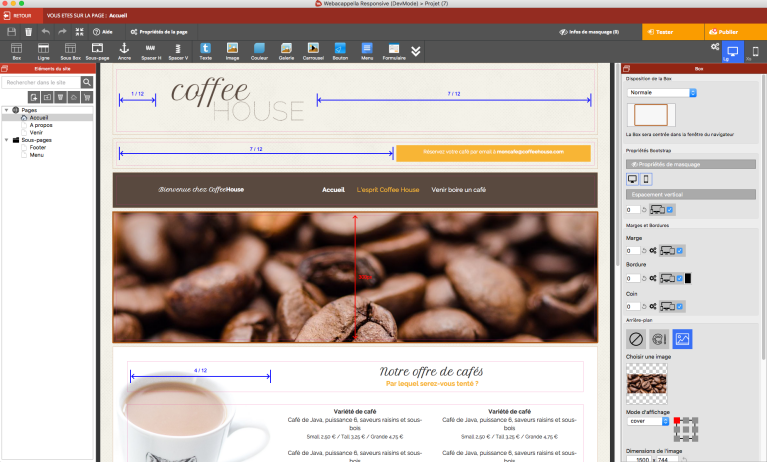767x462 pixels.
Task: Choose the Spacer H tool
Action: point(151,50)
